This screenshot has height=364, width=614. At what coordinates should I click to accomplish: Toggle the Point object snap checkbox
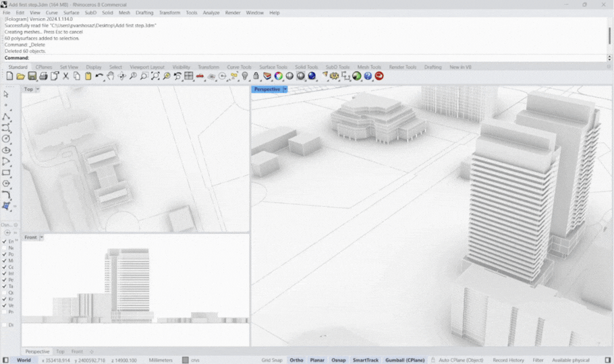(4, 254)
